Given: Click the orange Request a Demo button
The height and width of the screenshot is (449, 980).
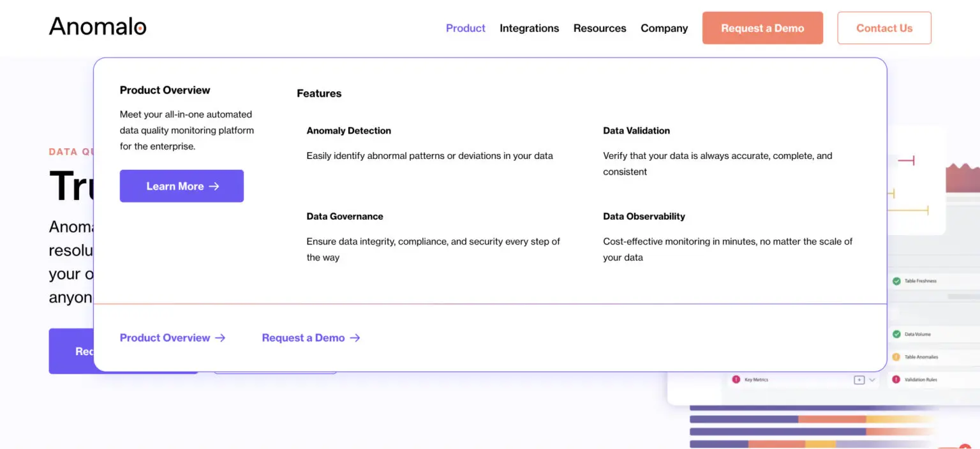Looking at the screenshot, I should 762,28.
